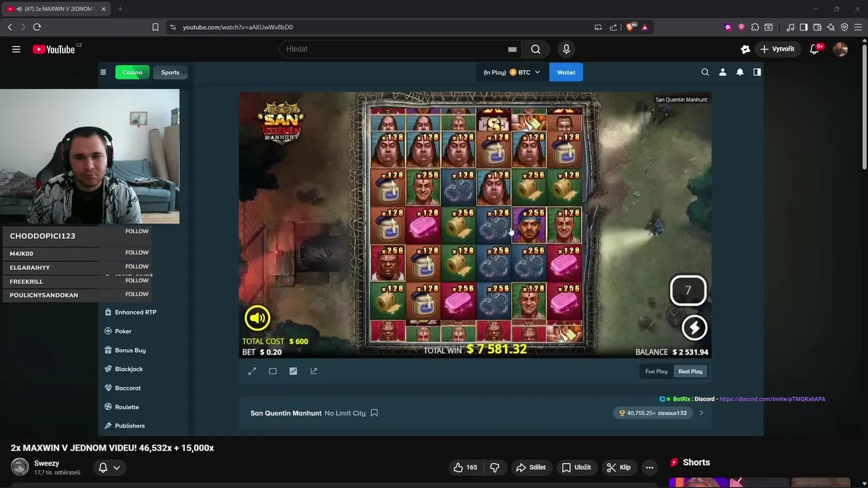
Task: Click the spins remaining 7 counter
Action: pyautogui.click(x=688, y=291)
